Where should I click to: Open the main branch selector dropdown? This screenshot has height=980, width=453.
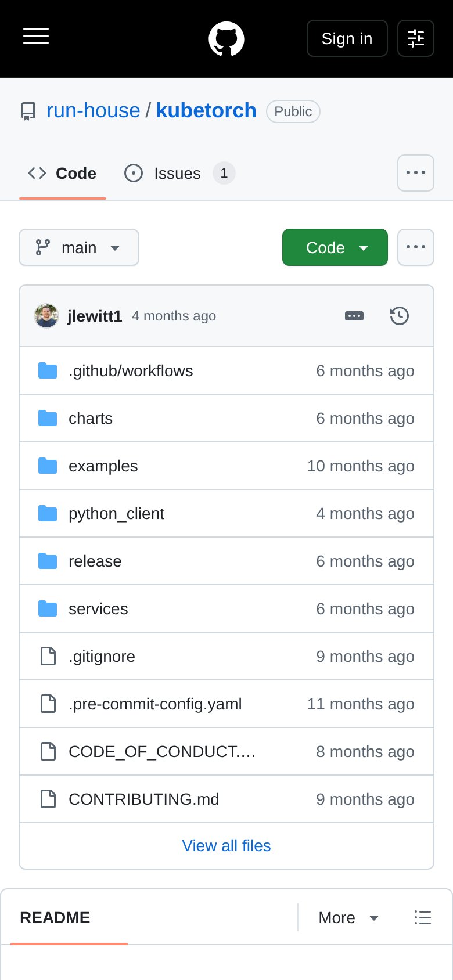[x=79, y=247]
